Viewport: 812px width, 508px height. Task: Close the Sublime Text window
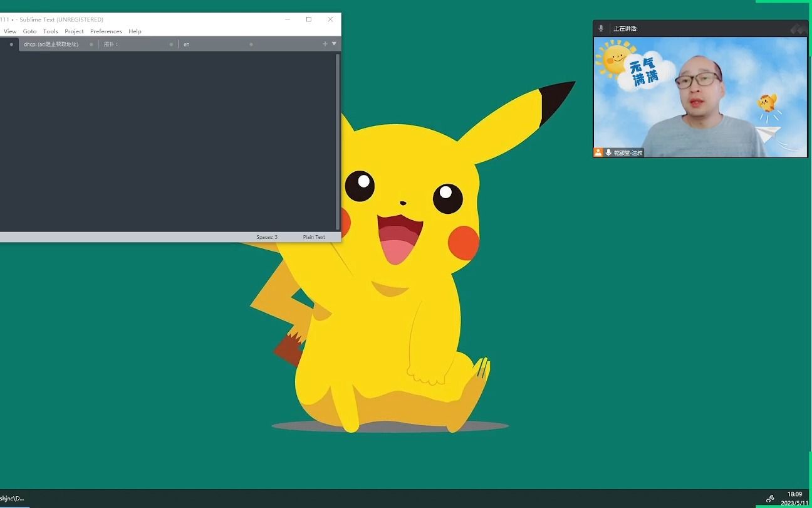tap(330, 19)
